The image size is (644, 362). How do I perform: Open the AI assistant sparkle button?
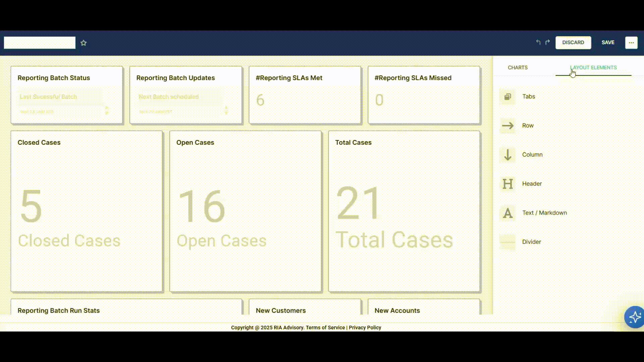point(634,317)
